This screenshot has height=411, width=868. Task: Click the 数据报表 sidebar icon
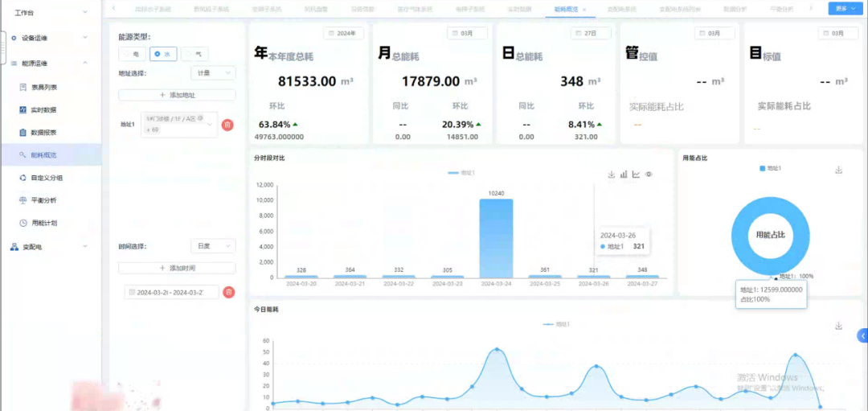pos(23,133)
